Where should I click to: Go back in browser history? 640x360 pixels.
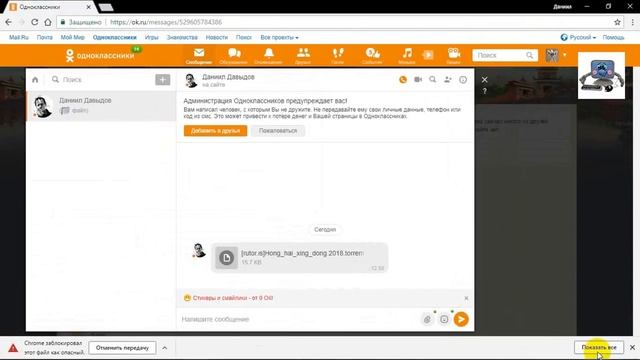coord(9,22)
